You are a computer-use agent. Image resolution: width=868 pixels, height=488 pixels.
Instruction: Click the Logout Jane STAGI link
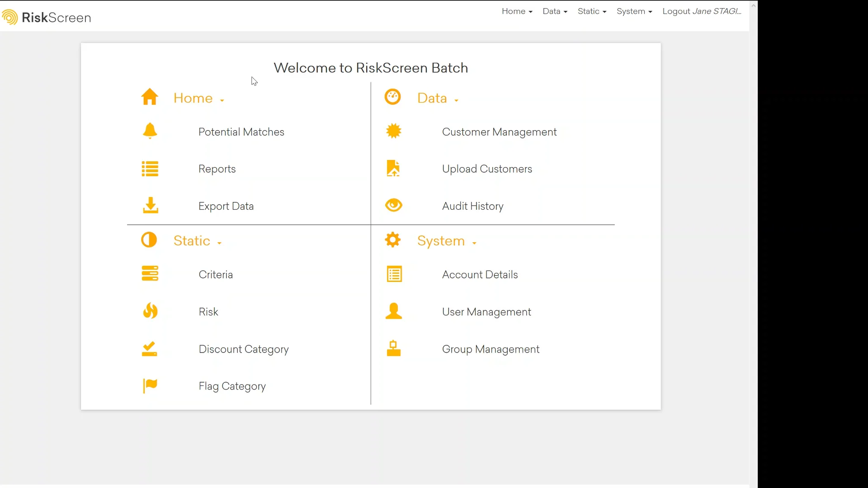point(702,11)
